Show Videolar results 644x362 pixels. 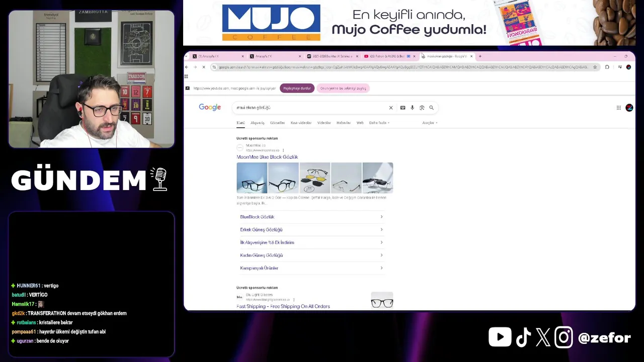point(324,123)
